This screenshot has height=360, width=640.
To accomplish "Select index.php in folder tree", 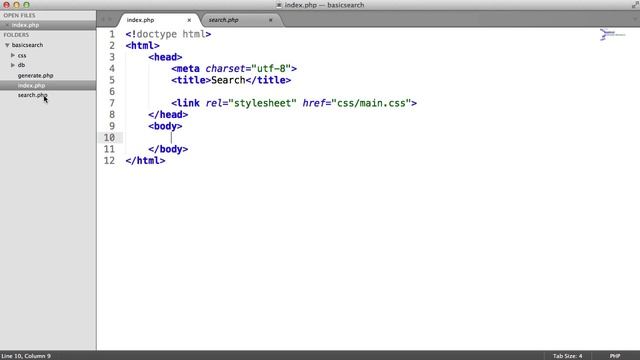I will pos(31,85).
